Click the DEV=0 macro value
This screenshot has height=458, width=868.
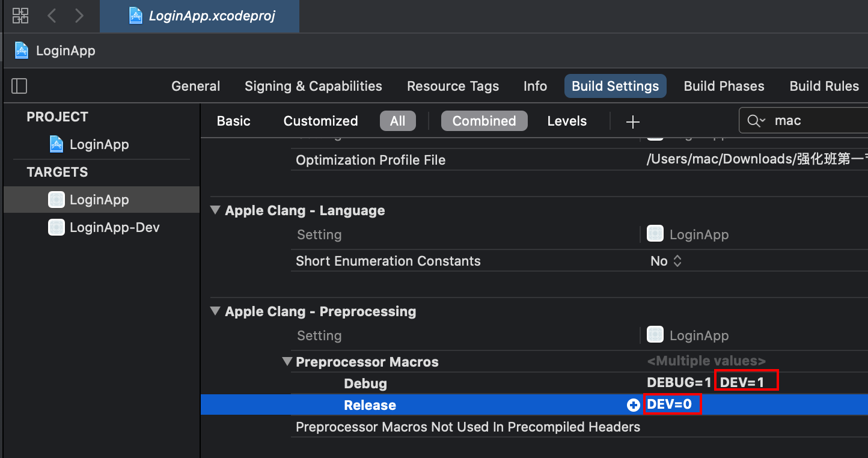(x=669, y=405)
